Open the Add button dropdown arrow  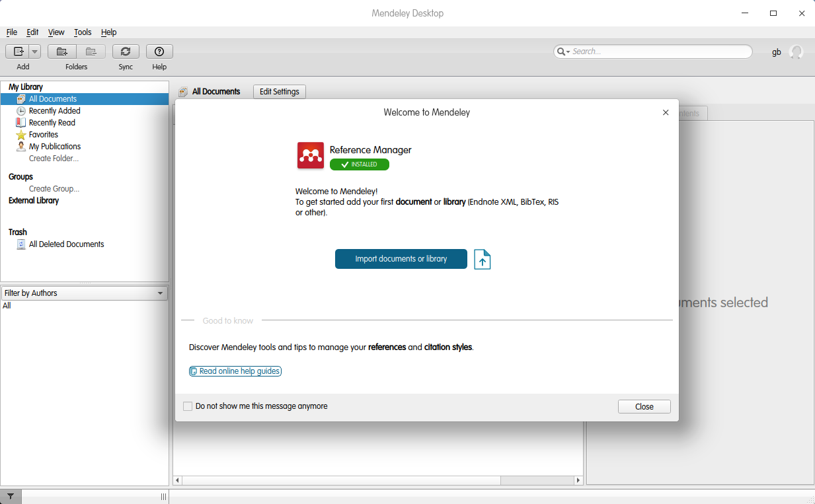tap(34, 52)
